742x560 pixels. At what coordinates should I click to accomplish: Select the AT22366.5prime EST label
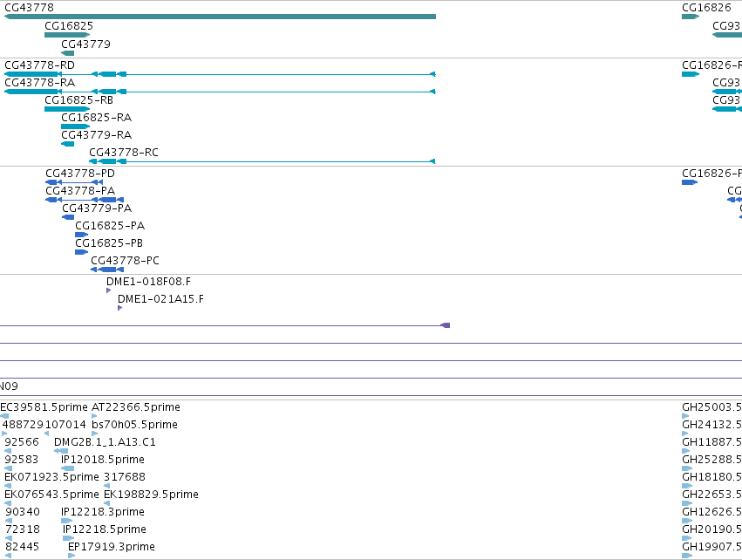[x=136, y=407]
